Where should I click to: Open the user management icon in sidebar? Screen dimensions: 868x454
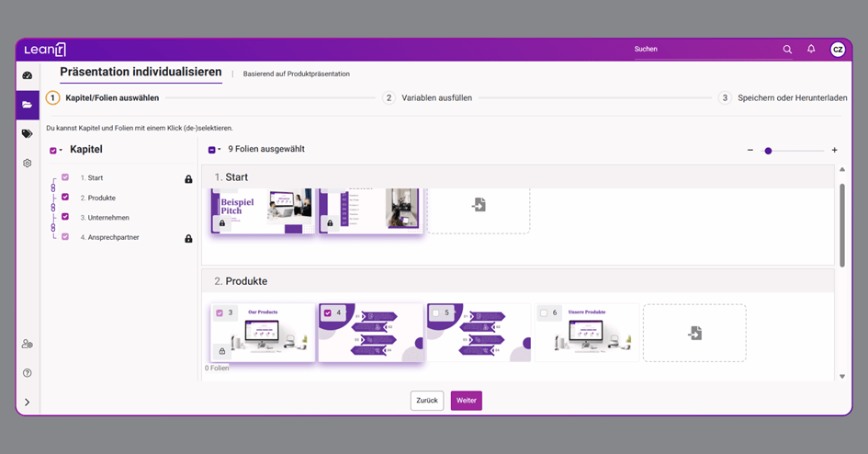[28, 344]
